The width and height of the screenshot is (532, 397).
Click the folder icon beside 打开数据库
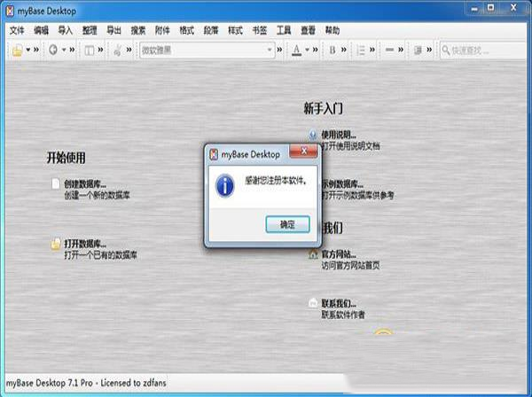[55, 244]
